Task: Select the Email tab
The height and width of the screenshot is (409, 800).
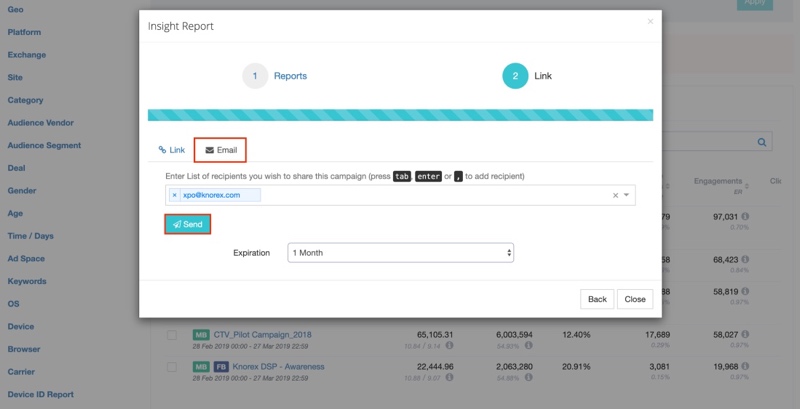Action: pos(221,150)
